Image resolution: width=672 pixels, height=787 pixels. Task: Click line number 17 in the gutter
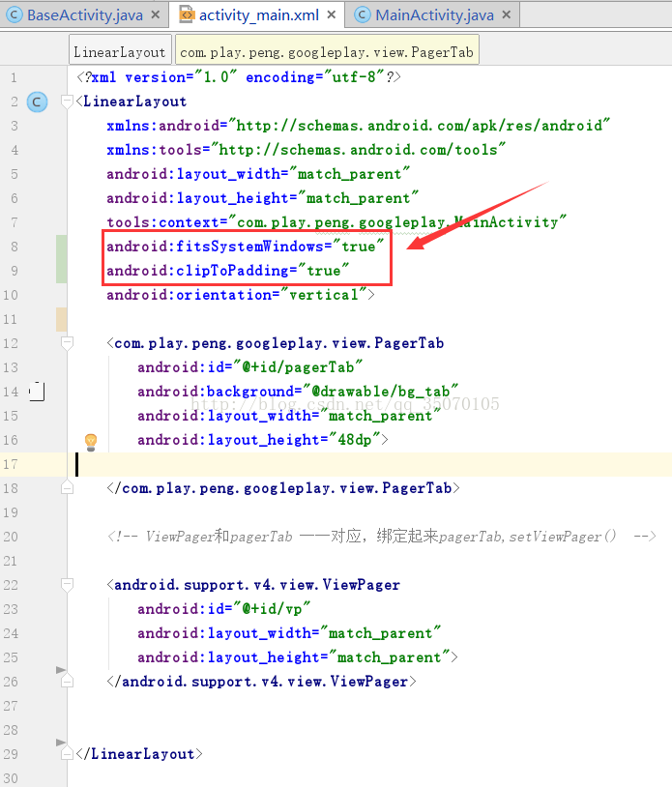click(x=10, y=464)
